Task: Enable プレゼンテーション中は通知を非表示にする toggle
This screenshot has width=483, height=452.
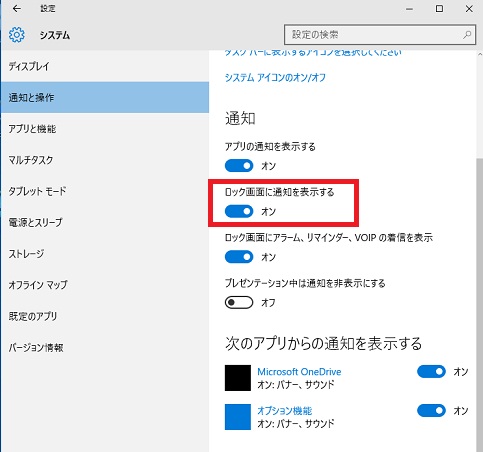Action: pyautogui.click(x=239, y=303)
